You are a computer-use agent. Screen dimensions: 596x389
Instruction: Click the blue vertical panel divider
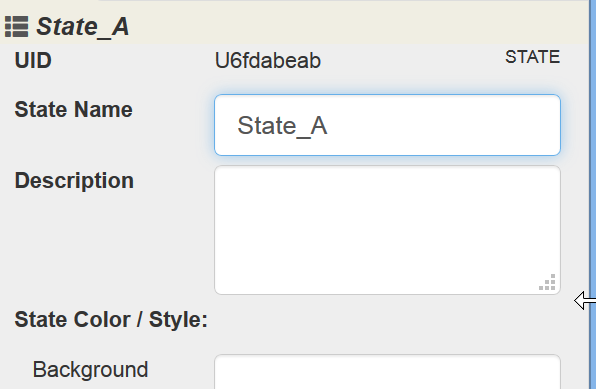click(592, 194)
